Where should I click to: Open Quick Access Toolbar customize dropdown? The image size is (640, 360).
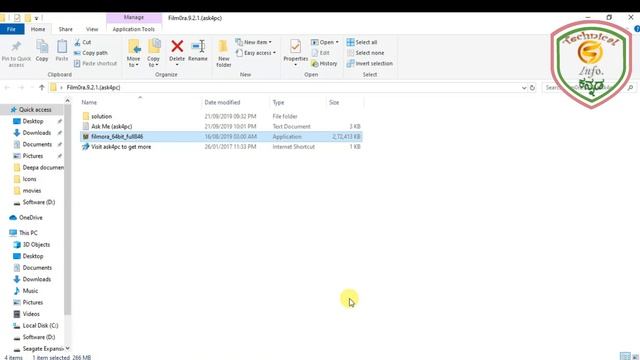pyautogui.click(x=36, y=18)
